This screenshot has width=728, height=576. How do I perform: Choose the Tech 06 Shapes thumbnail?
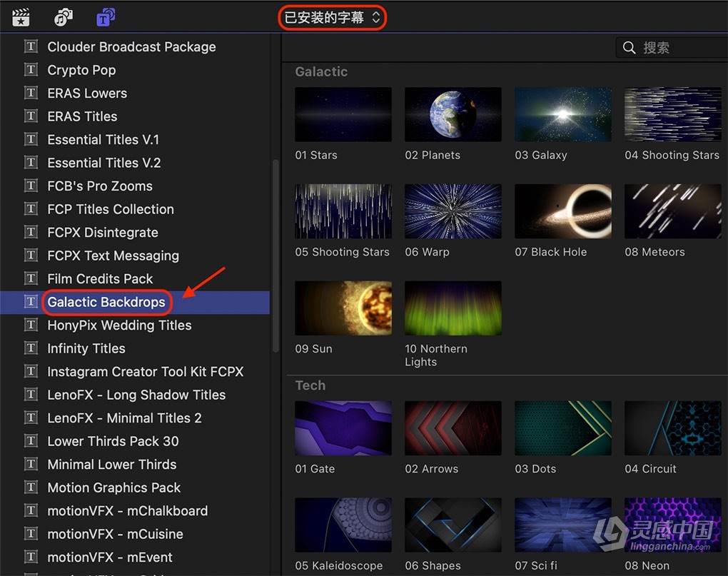(x=453, y=525)
